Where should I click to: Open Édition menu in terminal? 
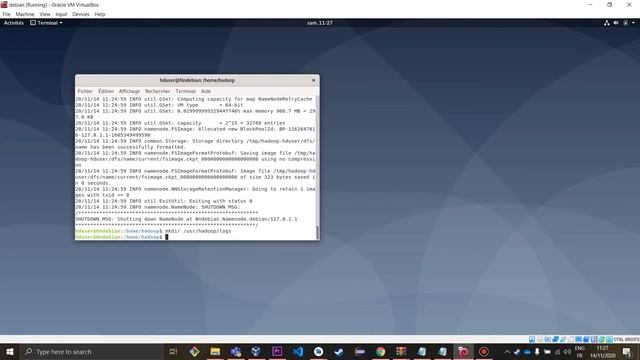point(106,91)
